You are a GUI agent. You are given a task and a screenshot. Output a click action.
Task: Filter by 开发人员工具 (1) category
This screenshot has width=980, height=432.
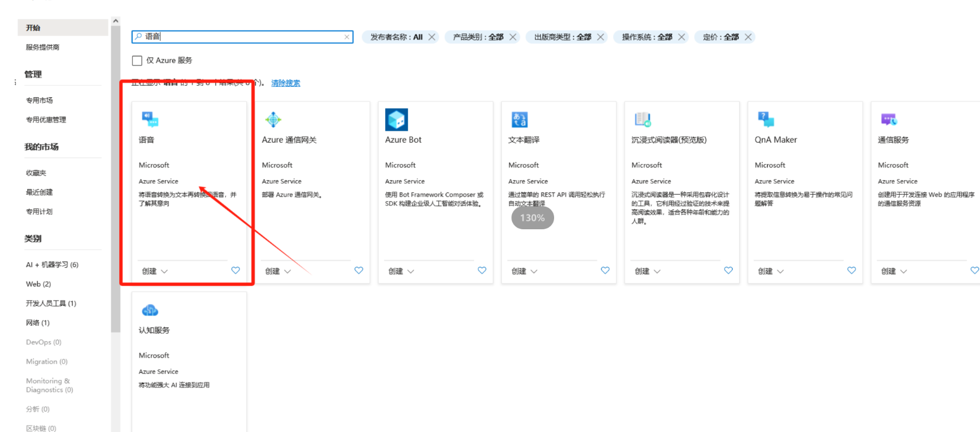click(51, 303)
